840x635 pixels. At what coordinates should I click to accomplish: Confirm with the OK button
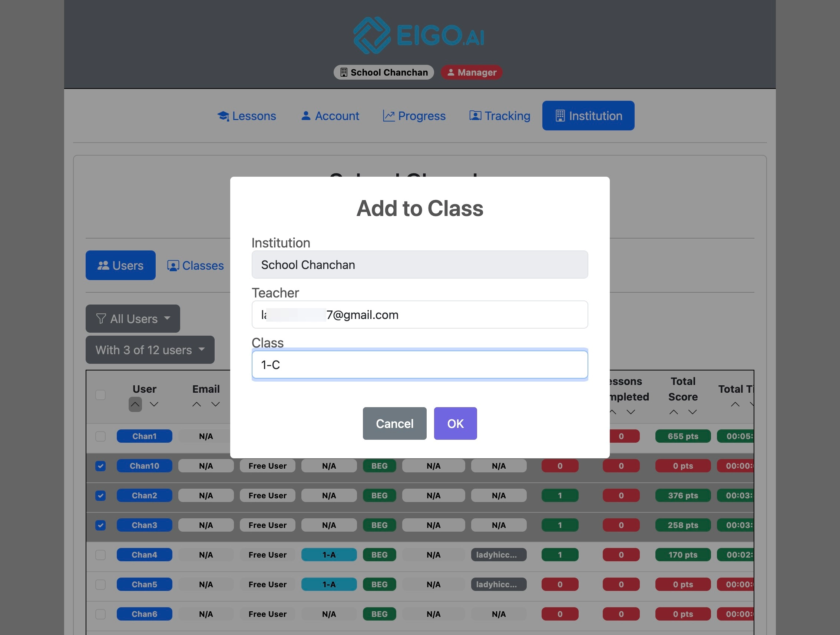tap(455, 423)
